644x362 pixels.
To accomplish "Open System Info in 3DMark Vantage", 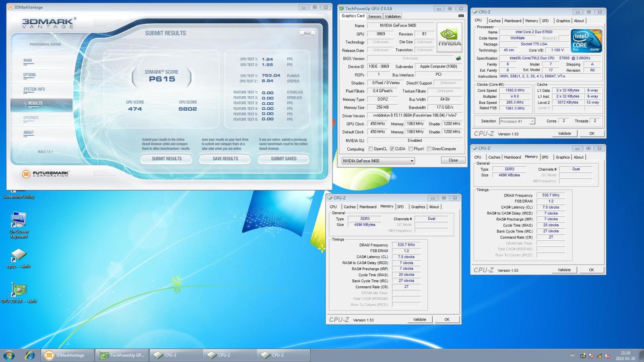I will pyautogui.click(x=34, y=89).
